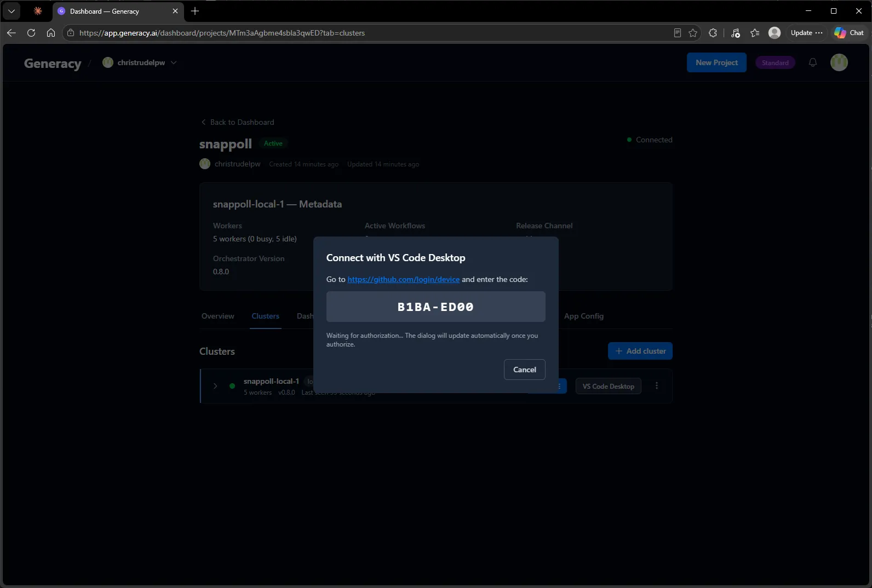Click Orchestrator Version value 0.8.0

click(x=221, y=272)
